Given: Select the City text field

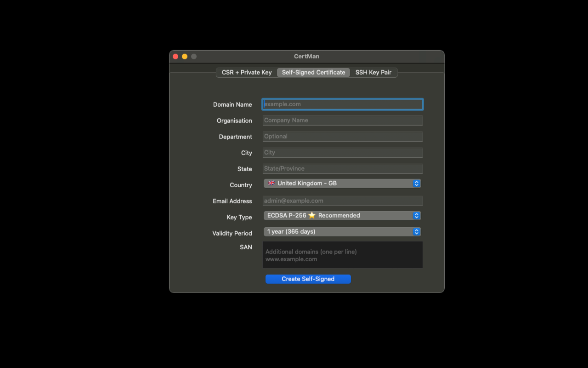Looking at the screenshot, I should (342, 152).
